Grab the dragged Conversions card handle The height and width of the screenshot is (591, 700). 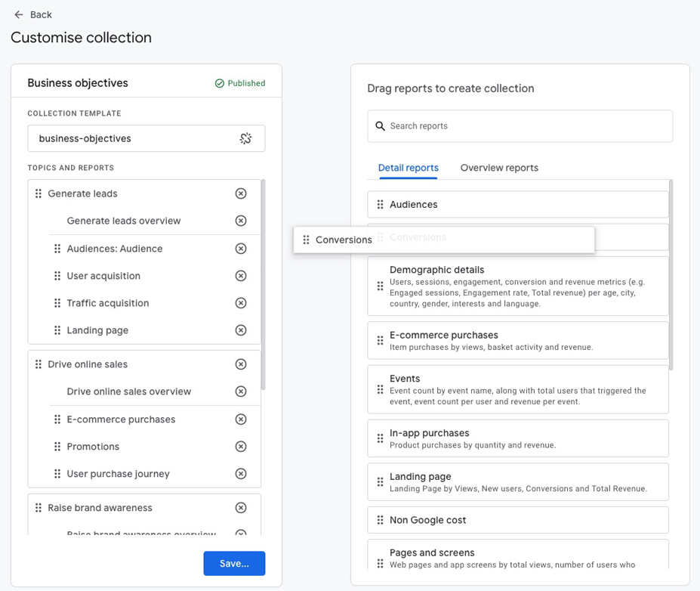[306, 240]
